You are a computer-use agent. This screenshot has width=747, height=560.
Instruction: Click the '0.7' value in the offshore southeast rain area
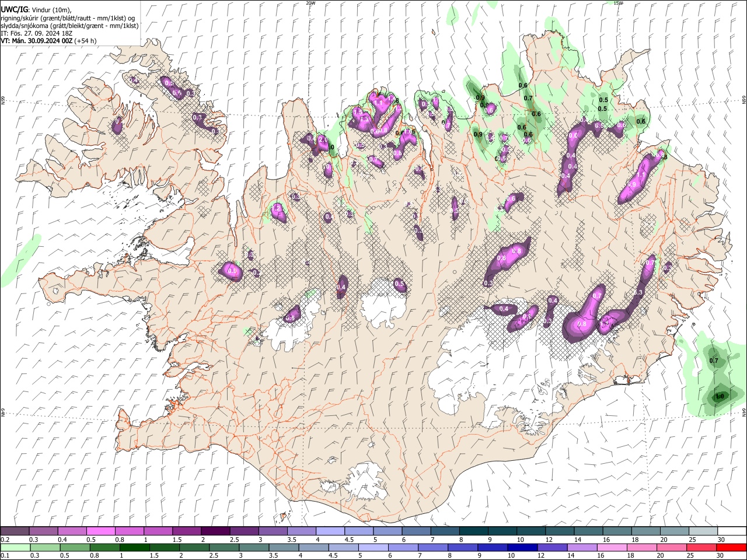click(x=713, y=360)
